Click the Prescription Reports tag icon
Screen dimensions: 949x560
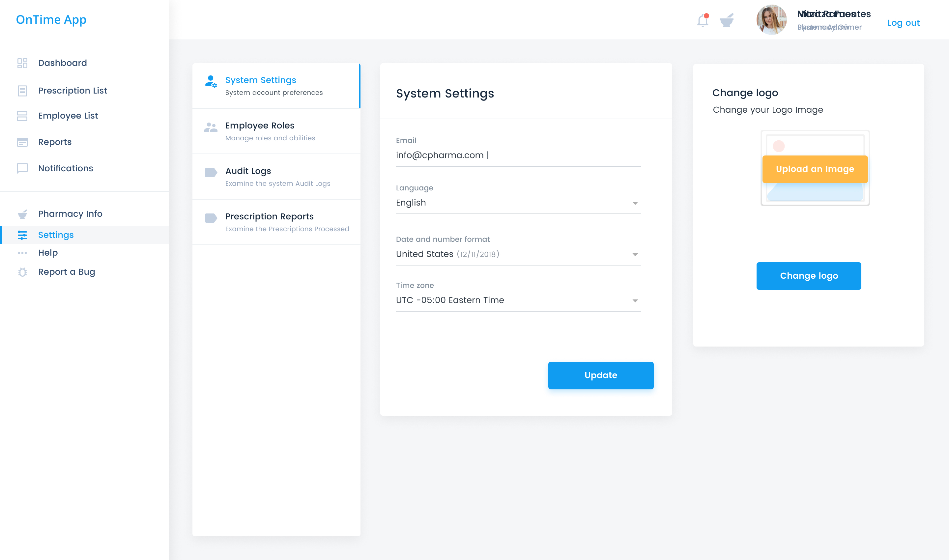pyautogui.click(x=211, y=218)
